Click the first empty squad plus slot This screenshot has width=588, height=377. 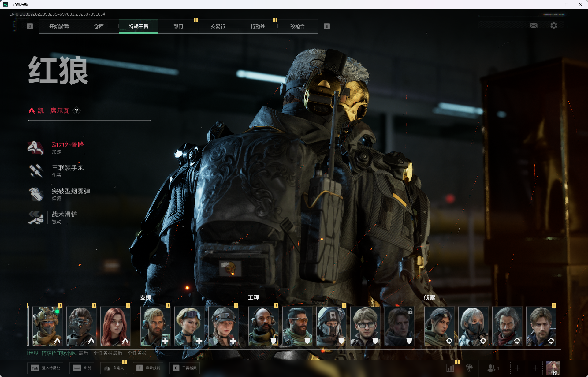point(517,368)
